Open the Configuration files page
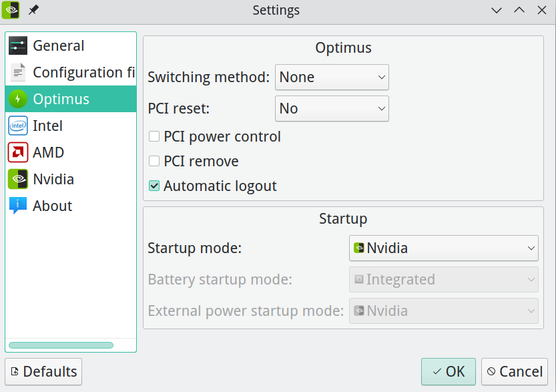Viewport: 556px width, 392px height. [x=71, y=72]
